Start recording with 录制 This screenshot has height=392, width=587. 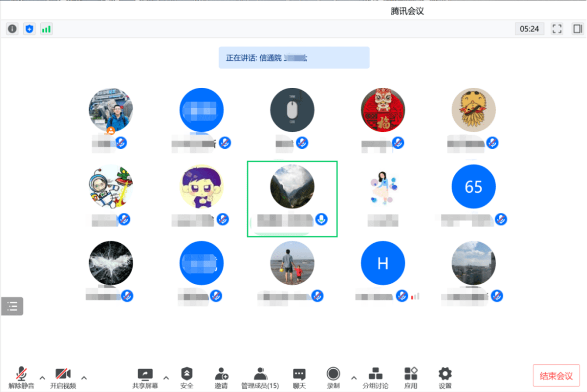tap(333, 377)
